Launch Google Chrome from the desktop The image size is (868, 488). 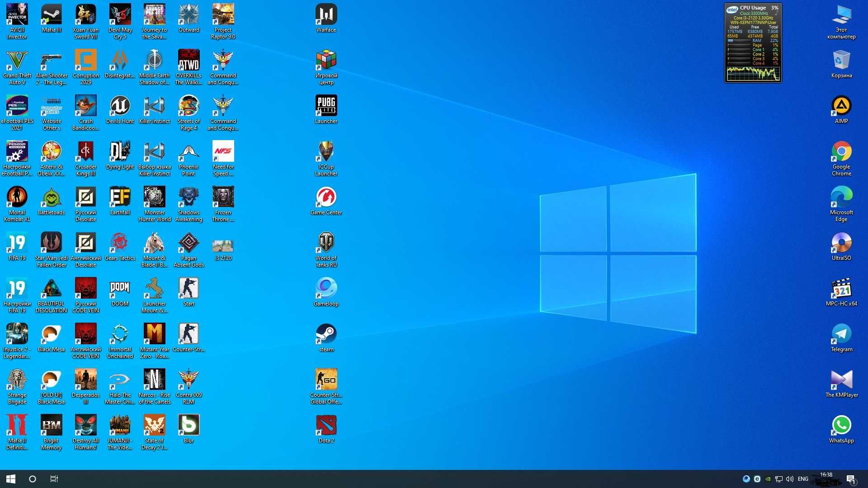[x=842, y=158]
